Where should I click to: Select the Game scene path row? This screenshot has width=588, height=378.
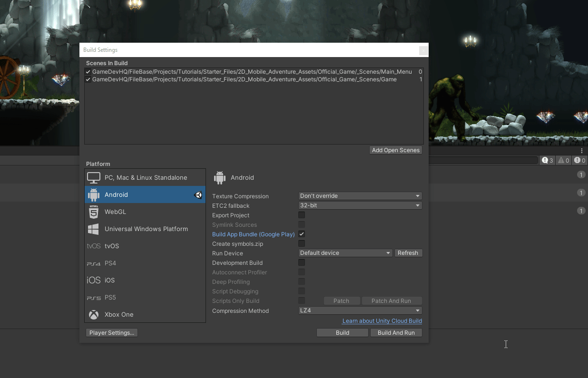pos(254,79)
